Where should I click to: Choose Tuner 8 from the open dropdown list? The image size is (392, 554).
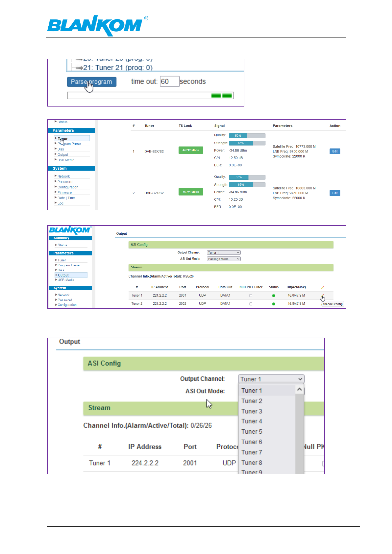pos(266,463)
